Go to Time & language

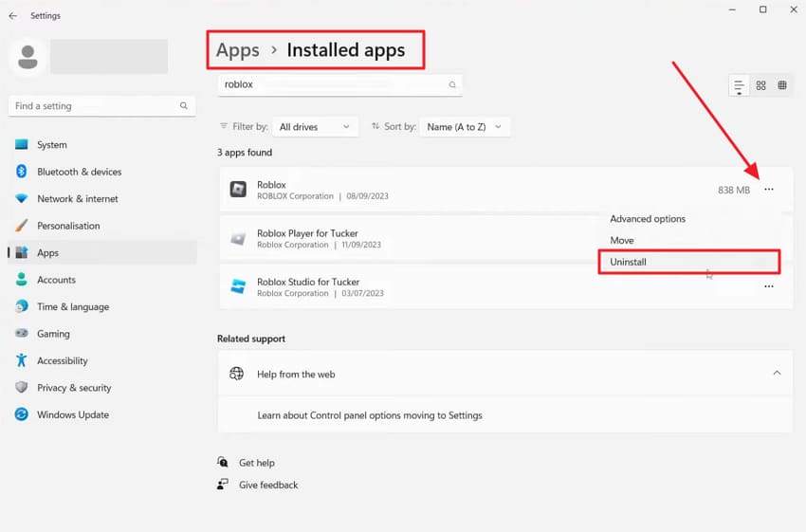point(101,307)
